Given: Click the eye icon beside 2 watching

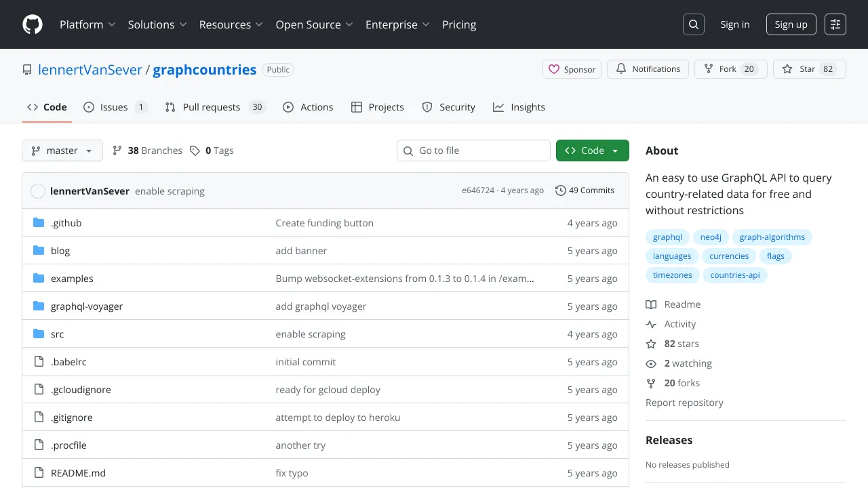Looking at the screenshot, I should (x=651, y=363).
